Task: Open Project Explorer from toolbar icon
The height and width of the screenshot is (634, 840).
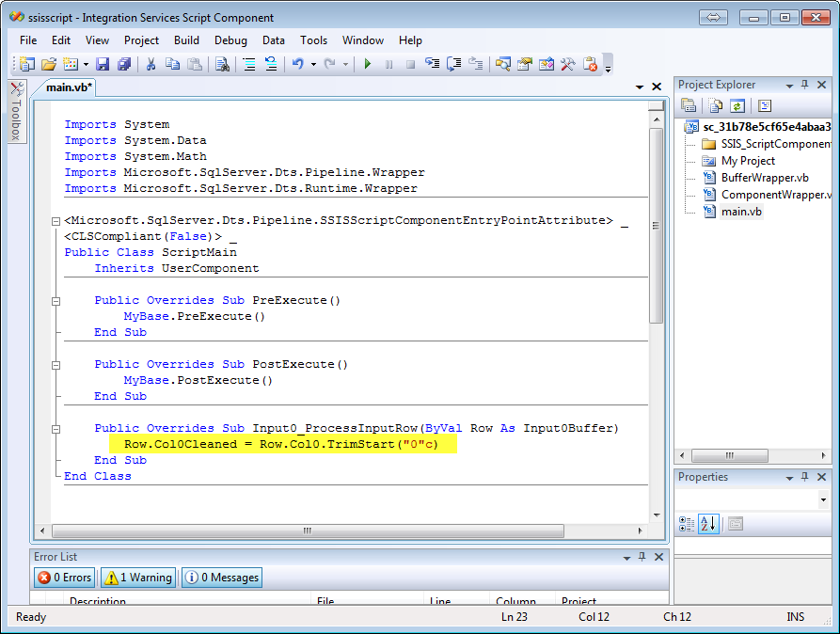Action: 503,64
